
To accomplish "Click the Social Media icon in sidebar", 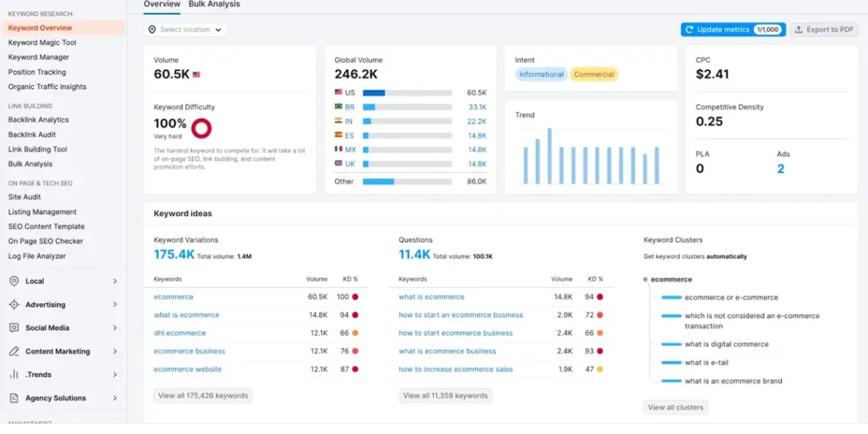I will click(x=14, y=328).
